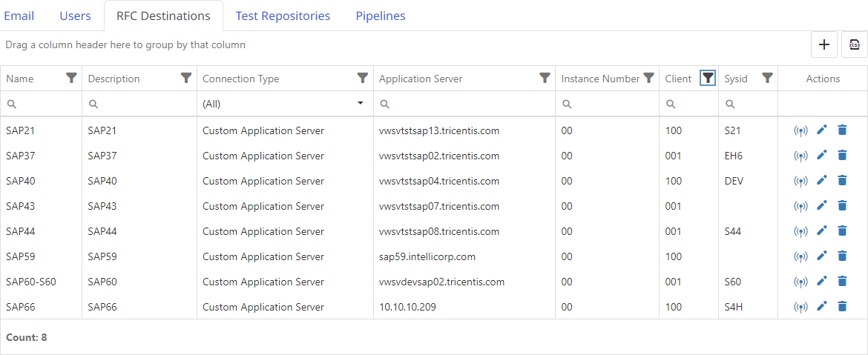
Task: Select cell 10.10.10.209
Action: pos(407,308)
